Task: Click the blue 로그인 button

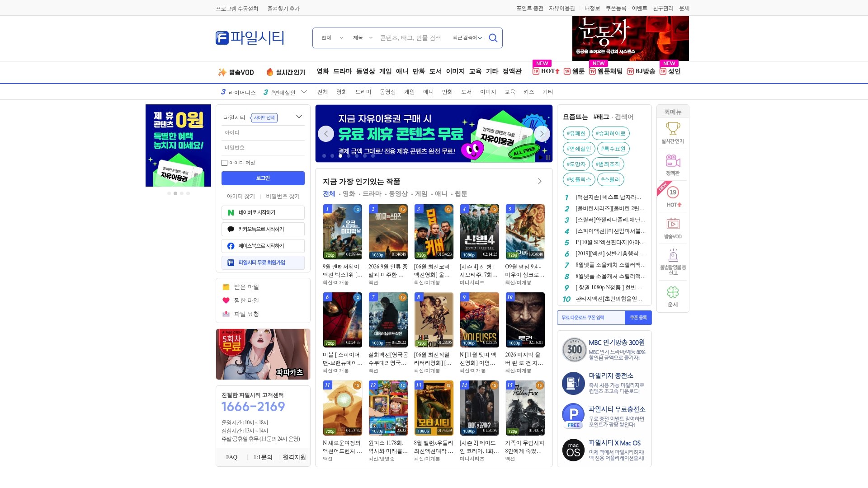Action: click(x=263, y=178)
